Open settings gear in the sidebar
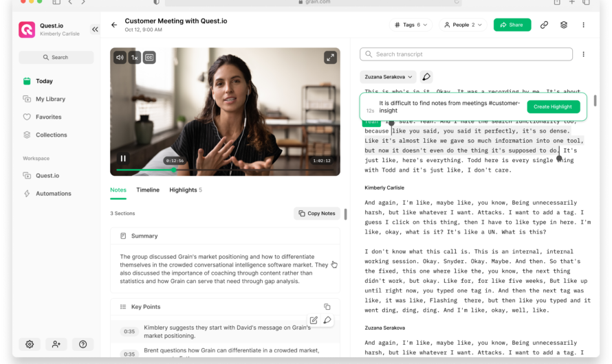Image resolution: width=612 pixels, height=364 pixels. 30,344
